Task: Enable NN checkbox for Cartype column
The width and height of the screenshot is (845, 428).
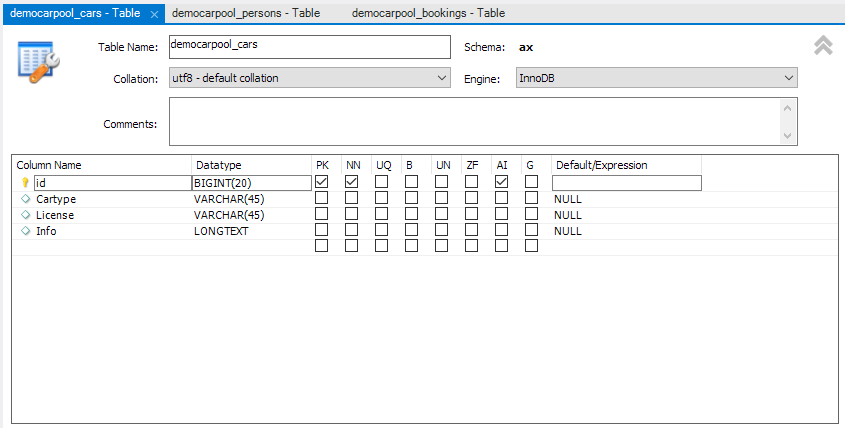Action: 352,198
